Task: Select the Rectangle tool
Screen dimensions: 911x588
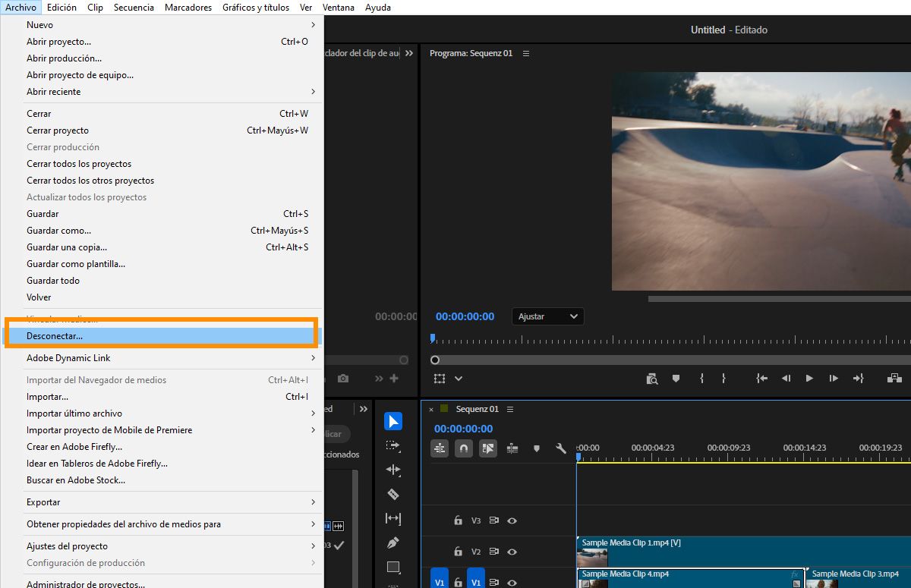Action: 393,567
